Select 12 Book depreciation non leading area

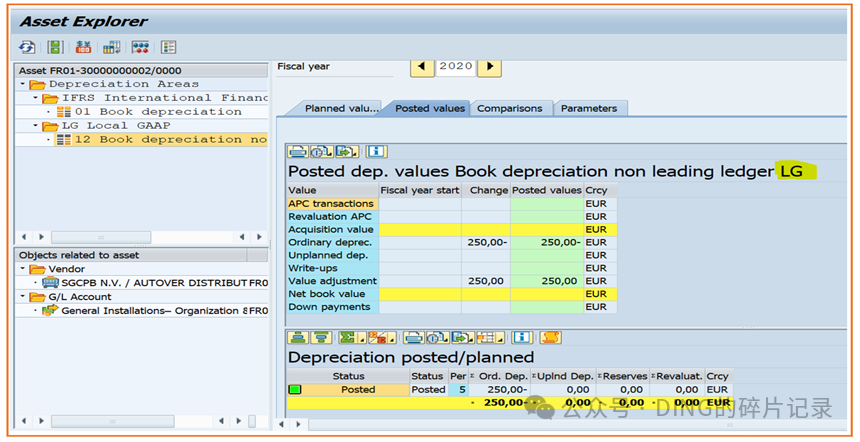click(x=171, y=140)
